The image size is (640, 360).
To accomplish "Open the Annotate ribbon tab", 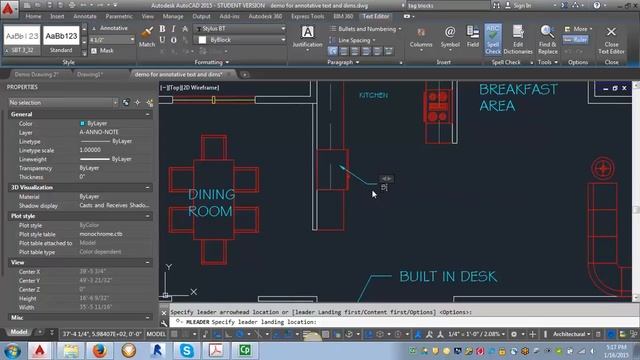I will click(x=84, y=16).
